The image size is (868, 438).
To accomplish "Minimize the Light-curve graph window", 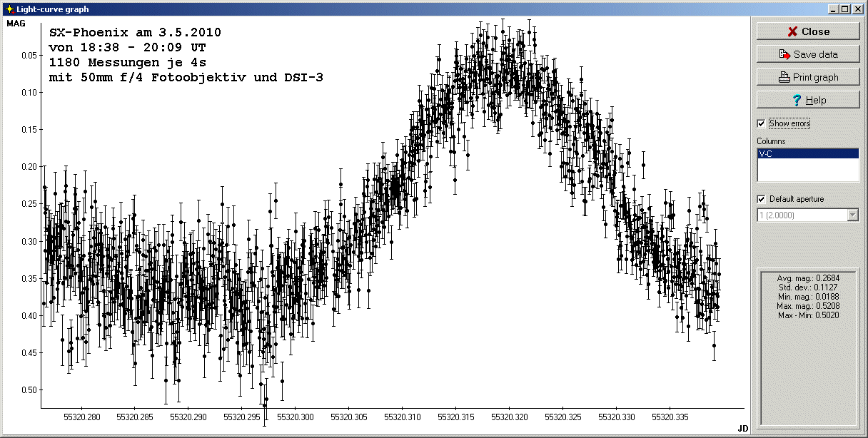I will pos(833,9).
